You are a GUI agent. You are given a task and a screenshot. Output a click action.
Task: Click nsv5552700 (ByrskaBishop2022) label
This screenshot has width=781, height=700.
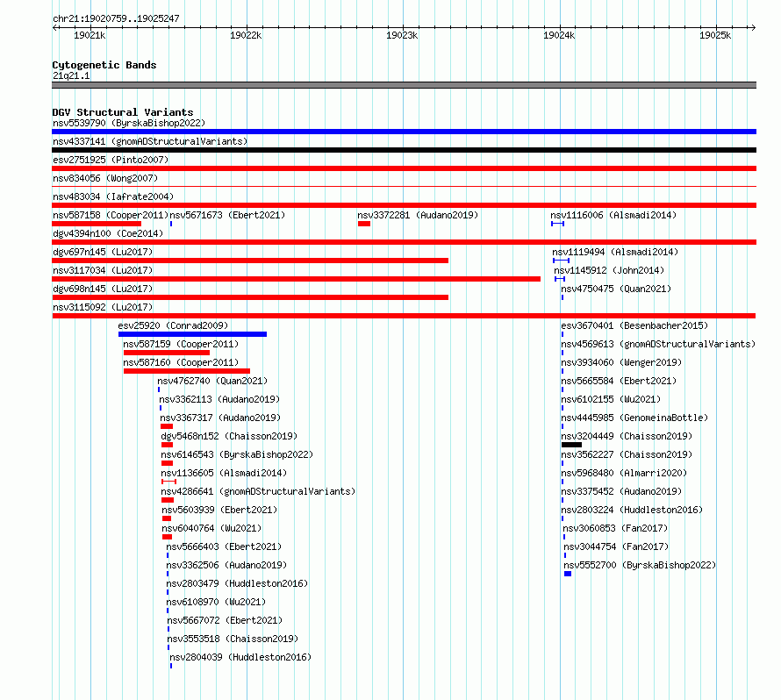click(640, 565)
